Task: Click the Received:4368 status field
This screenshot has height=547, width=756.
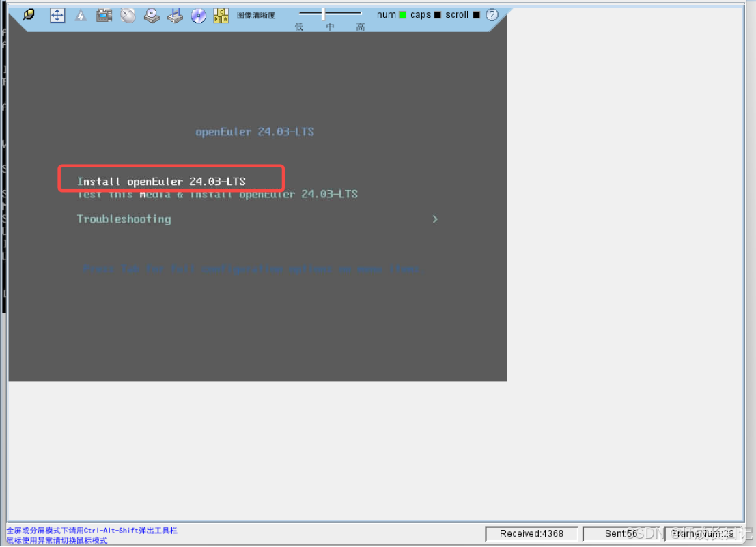Action: click(531, 533)
